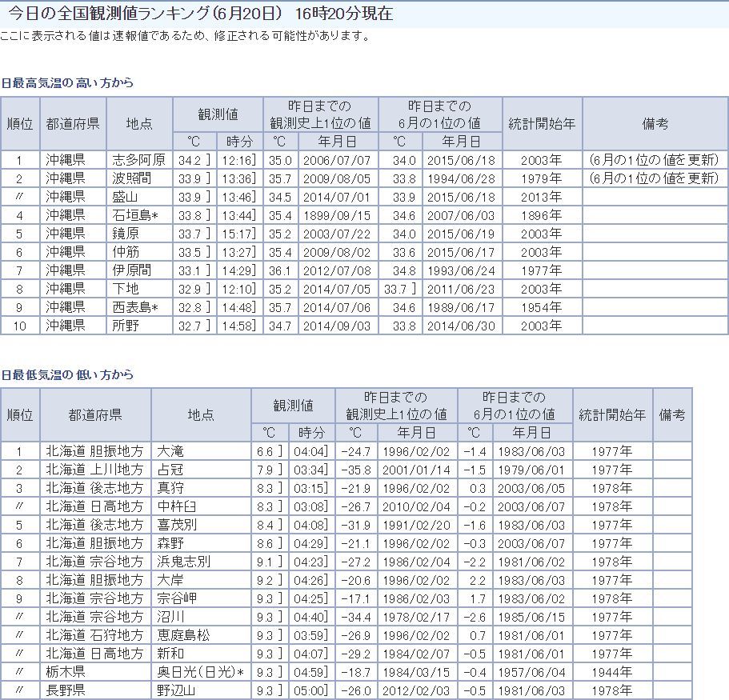The image size is (729, 700).
Task: Click the 志多阿原 station name
Action: [138, 160]
